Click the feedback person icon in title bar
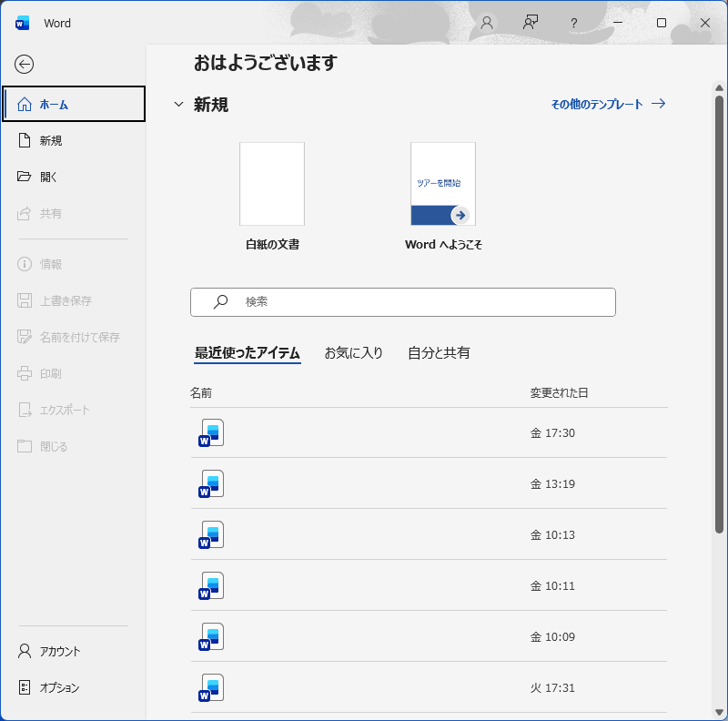The width and height of the screenshot is (728, 721). pyautogui.click(x=531, y=23)
